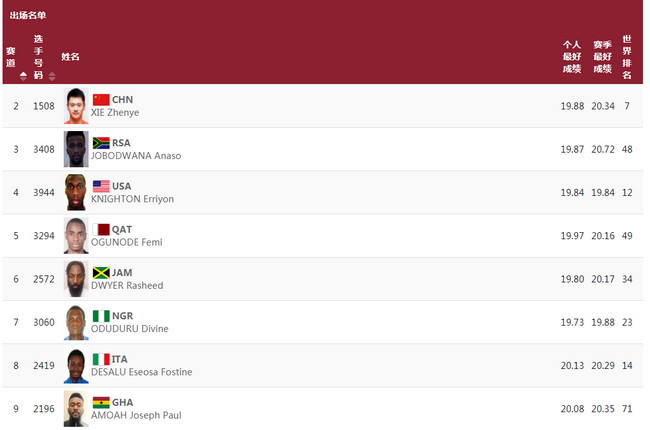Open AMOAH Joseph Paul name link
This screenshot has height=430, width=650.
coord(136,415)
